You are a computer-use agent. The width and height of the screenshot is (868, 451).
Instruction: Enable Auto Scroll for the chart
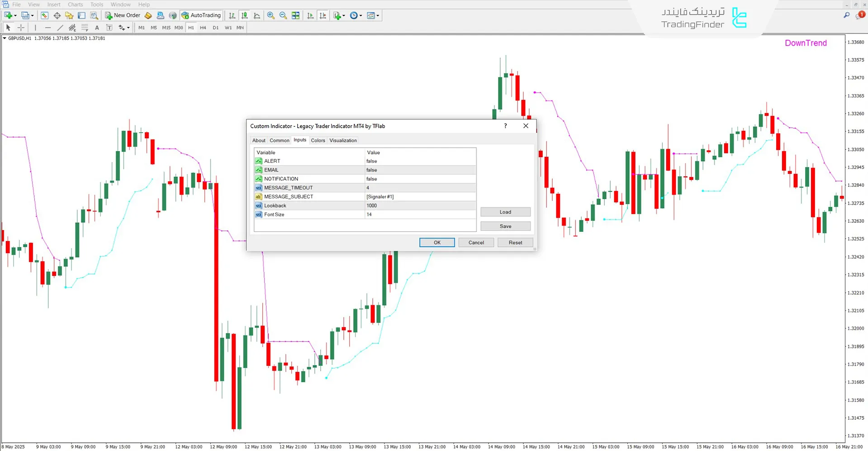coord(310,15)
